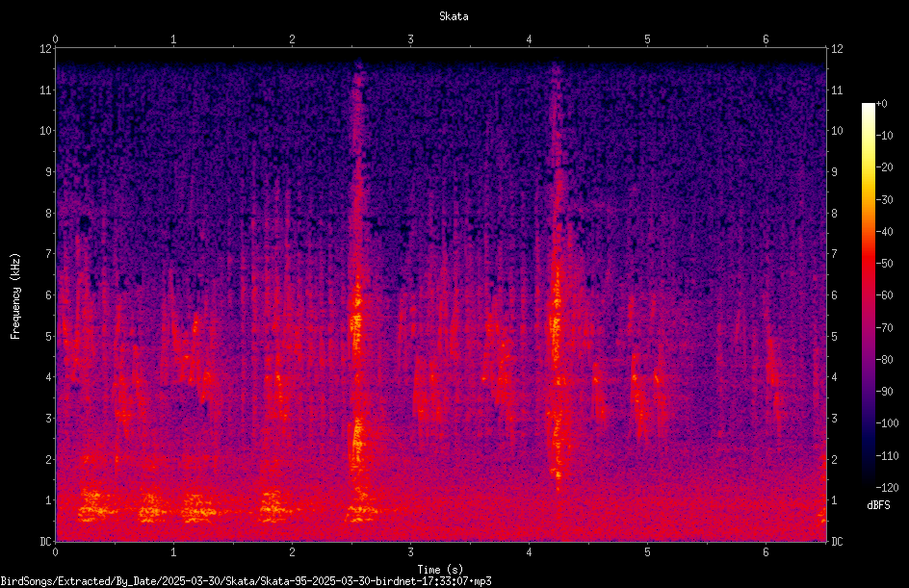Click "4" on the right frequency axis
Viewport: 909px width, 588px height.
tap(834, 376)
